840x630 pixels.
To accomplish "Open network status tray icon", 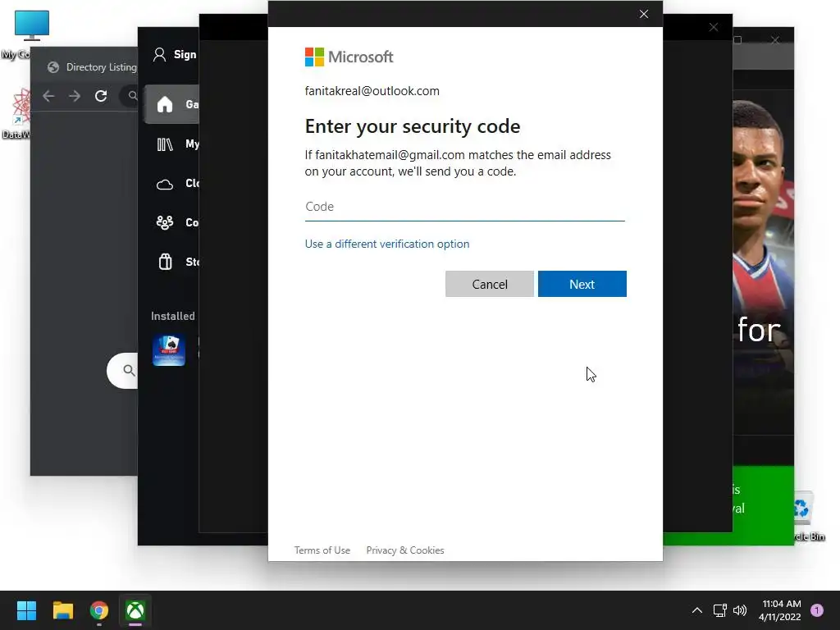I will 719,610.
